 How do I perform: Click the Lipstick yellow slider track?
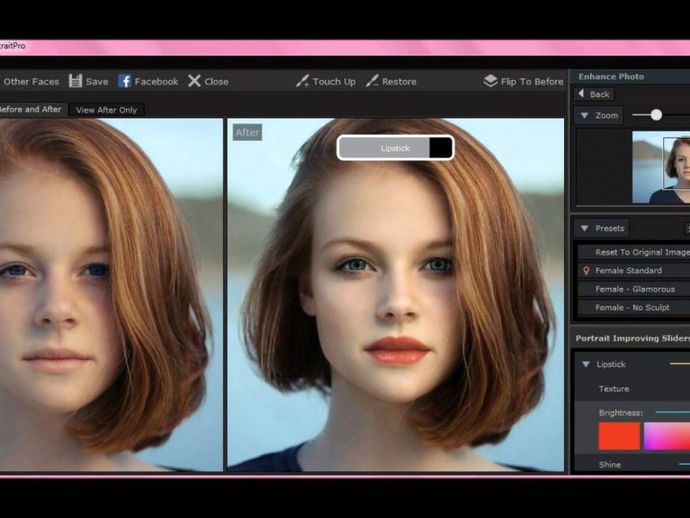point(679,364)
